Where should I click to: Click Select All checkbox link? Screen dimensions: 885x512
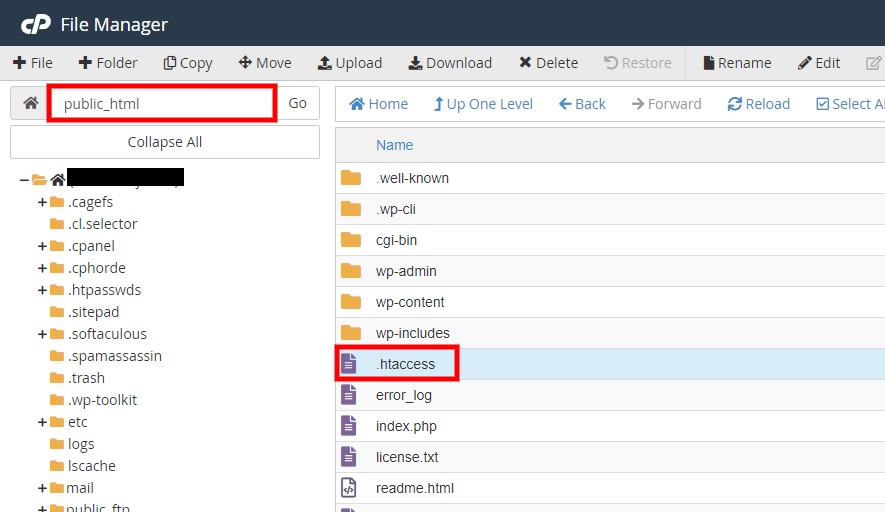[x=850, y=104]
